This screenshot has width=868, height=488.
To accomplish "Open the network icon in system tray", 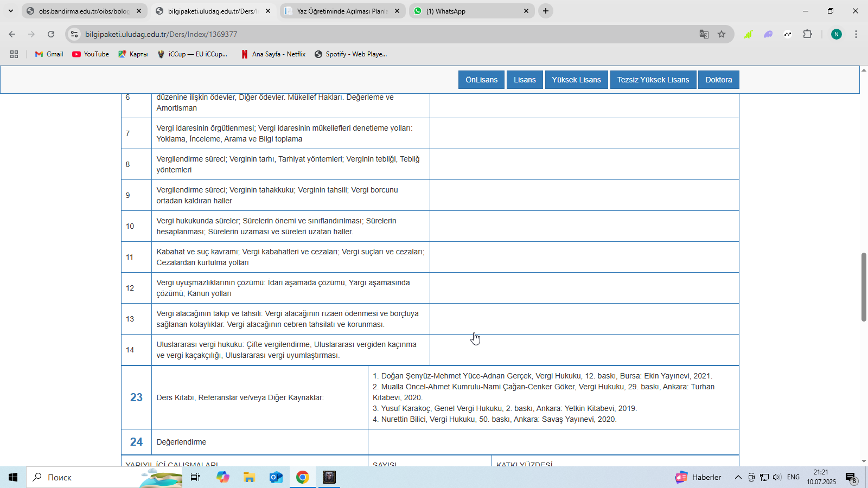I will (764, 477).
